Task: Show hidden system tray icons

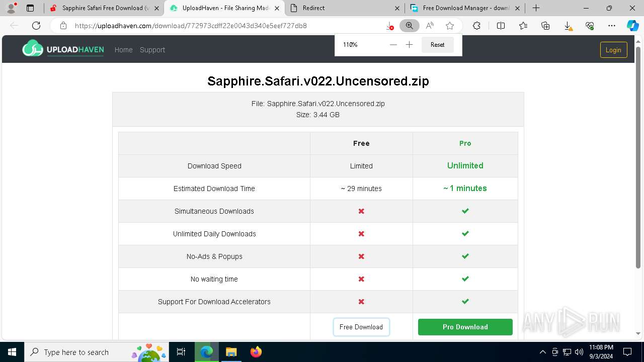Action: coord(542,352)
